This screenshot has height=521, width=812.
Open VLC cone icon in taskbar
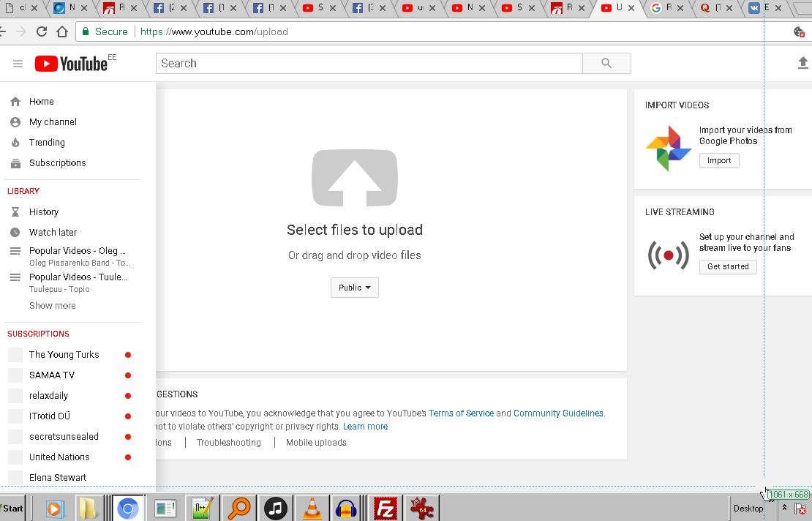[x=312, y=508]
